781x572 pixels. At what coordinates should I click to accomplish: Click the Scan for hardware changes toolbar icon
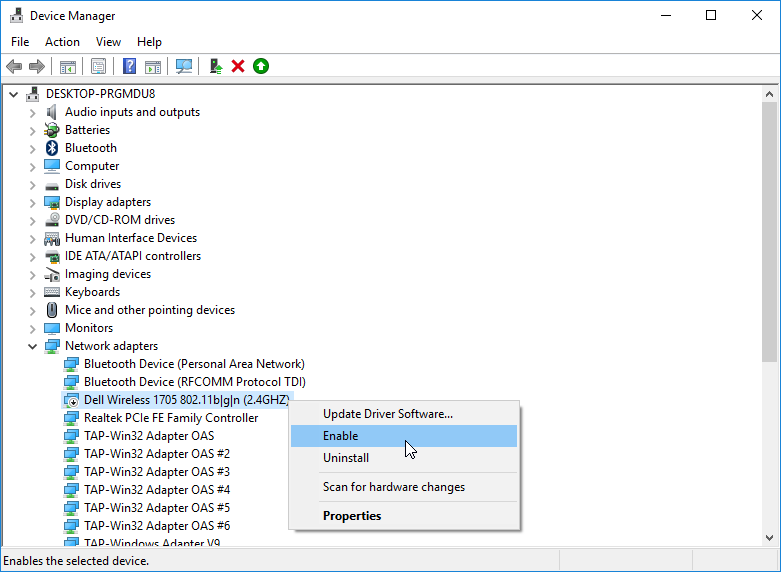pyautogui.click(x=184, y=66)
